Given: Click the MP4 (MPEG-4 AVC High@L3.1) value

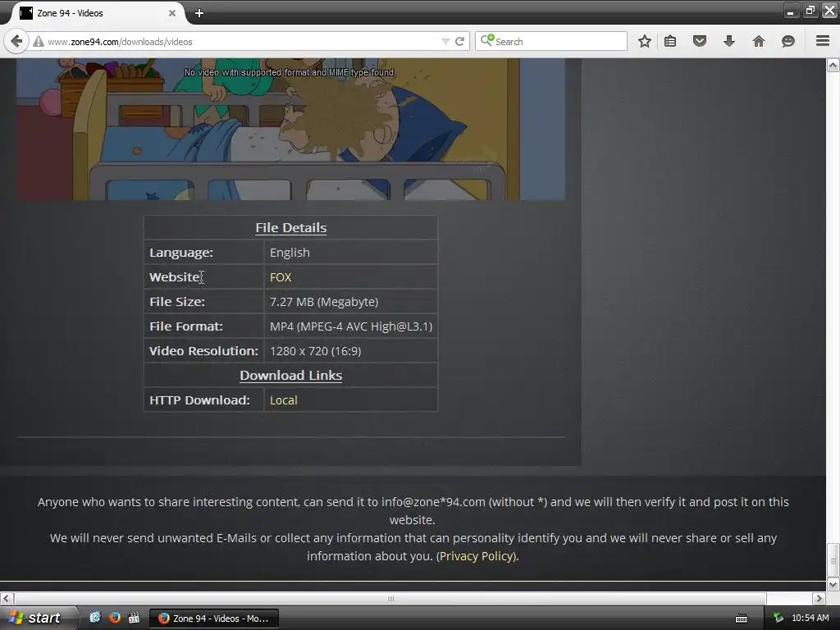Looking at the screenshot, I should [x=351, y=326].
